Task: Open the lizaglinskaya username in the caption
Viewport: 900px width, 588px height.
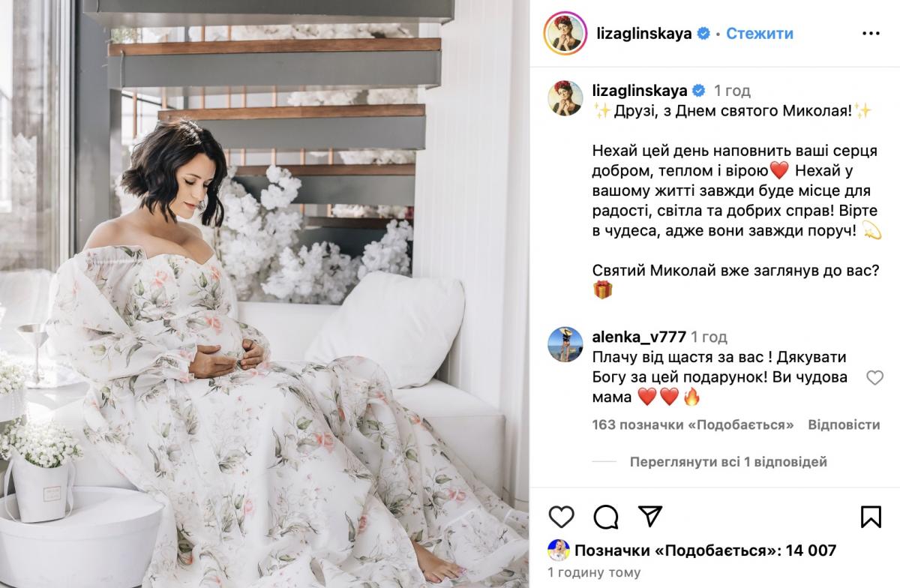Action: [640, 91]
